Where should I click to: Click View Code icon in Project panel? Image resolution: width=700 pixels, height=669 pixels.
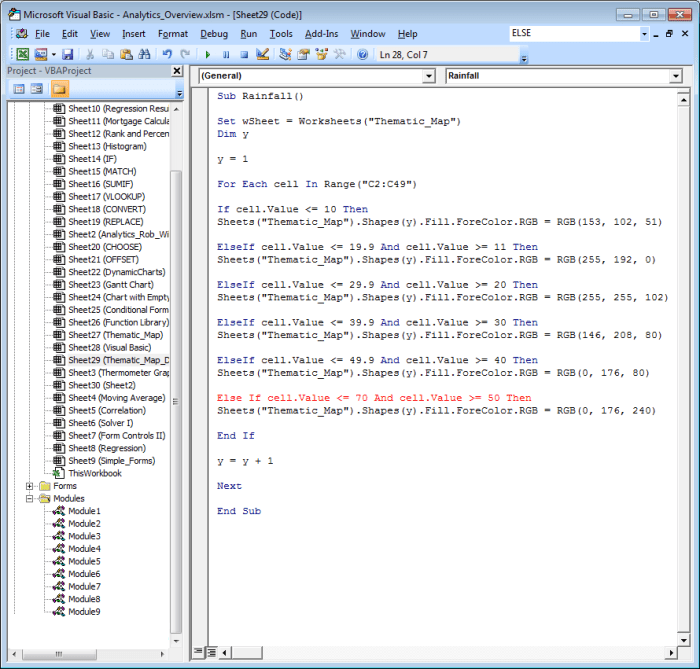[x=19, y=89]
